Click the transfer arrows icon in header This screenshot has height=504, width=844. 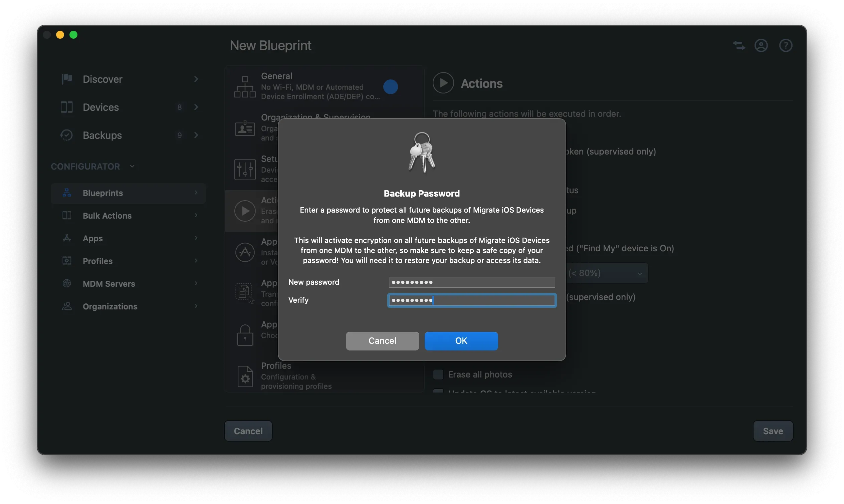739,45
